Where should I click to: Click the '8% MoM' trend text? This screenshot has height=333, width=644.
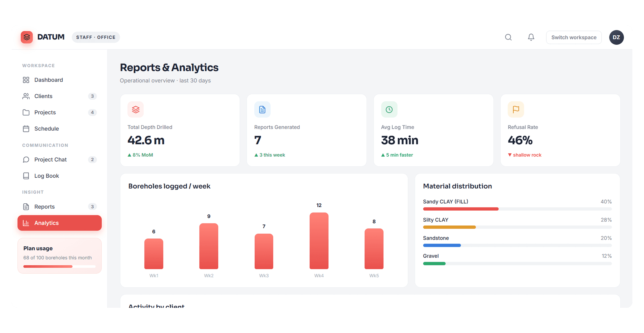143,155
